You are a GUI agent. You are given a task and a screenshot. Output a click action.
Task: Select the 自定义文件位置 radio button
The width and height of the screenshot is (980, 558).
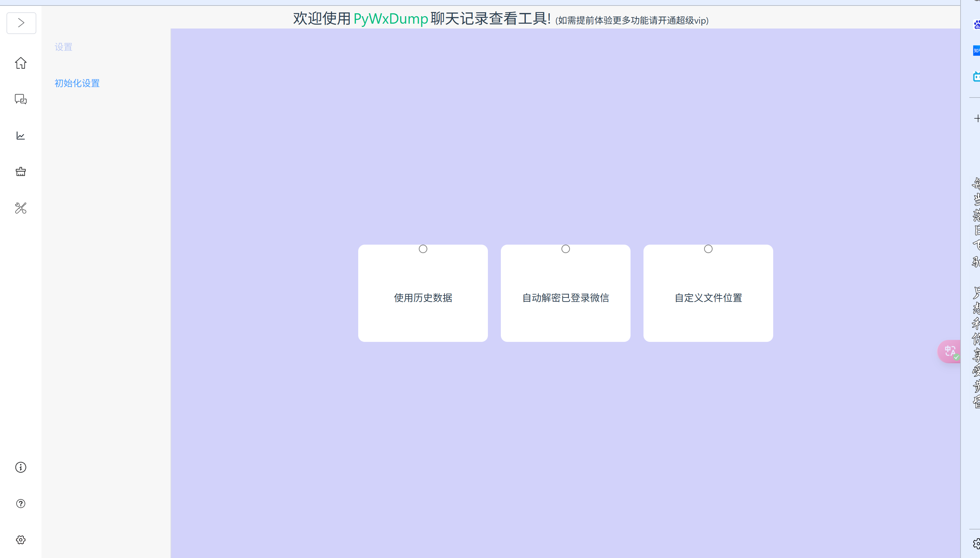coord(708,249)
